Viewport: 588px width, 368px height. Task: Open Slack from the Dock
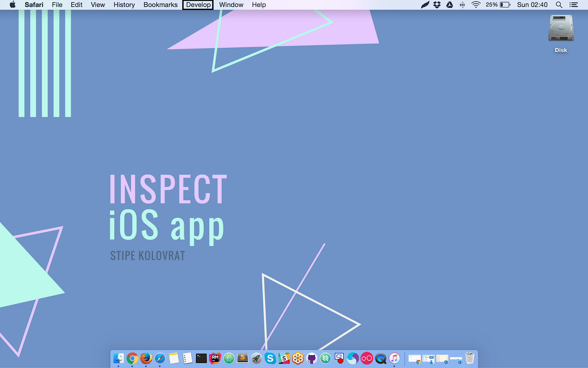tap(284, 358)
